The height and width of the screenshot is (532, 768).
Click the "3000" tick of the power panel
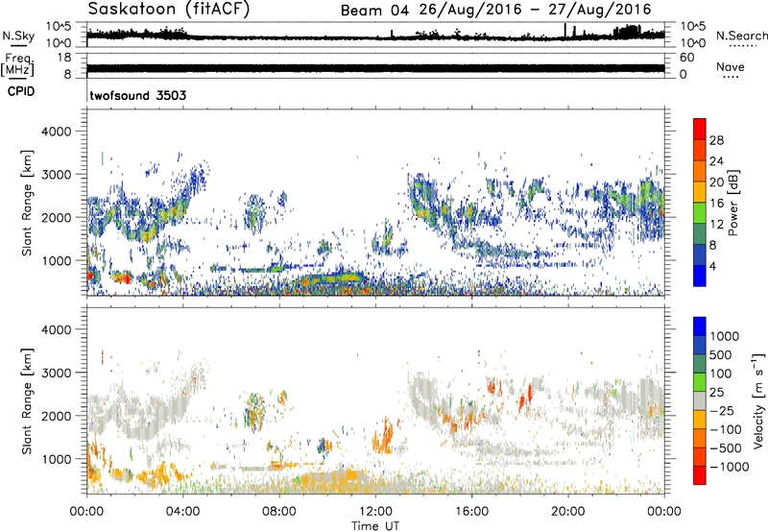57,175
